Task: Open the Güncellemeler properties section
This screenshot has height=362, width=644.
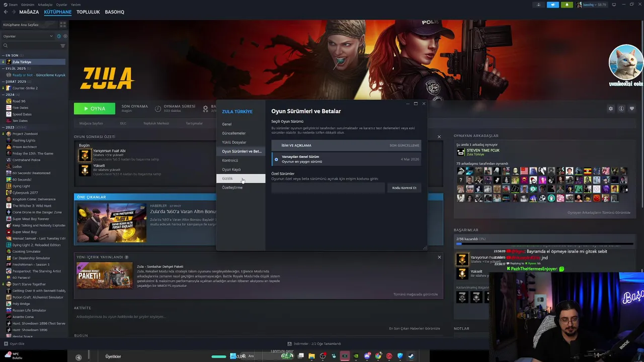Action: [x=234, y=133]
